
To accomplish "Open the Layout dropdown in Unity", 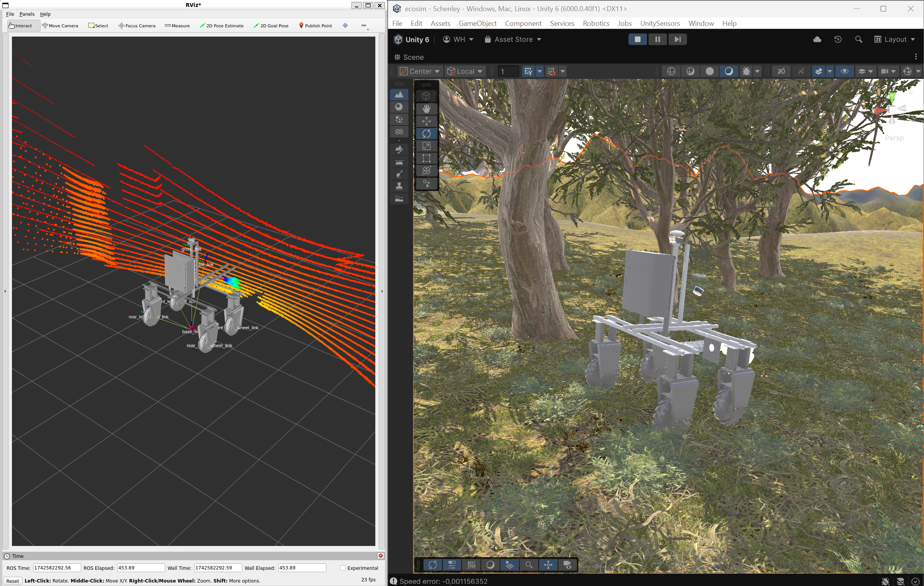I will [x=895, y=39].
